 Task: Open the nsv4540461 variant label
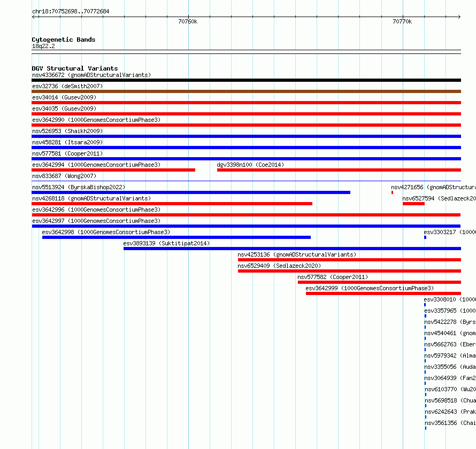[450, 333]
